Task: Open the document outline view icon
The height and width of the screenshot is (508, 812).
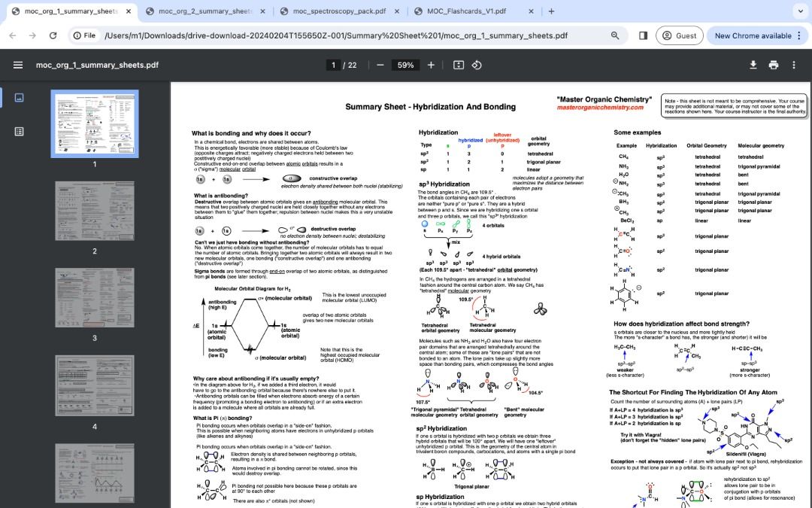Action: click(x=19, y=130)
